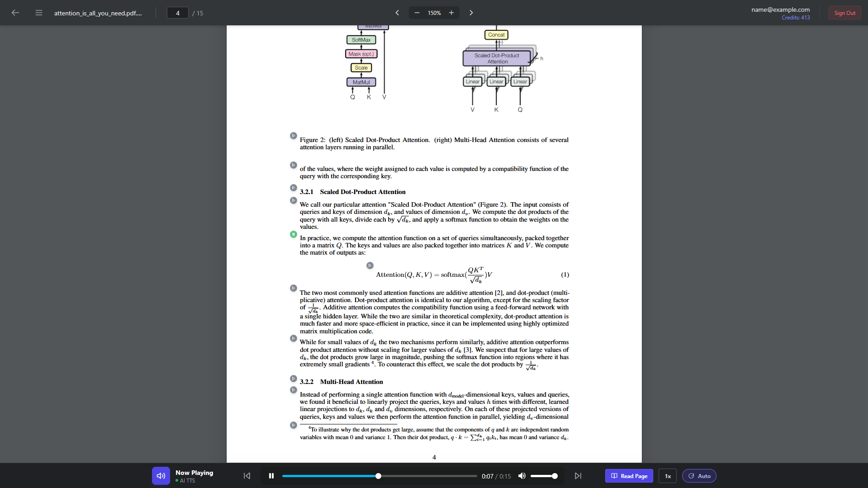Viewport: 868px width, 488px height.
Task: Play the 3.2.1 Scaled Dot-Product Attention heading
Action: click(294, 188)
